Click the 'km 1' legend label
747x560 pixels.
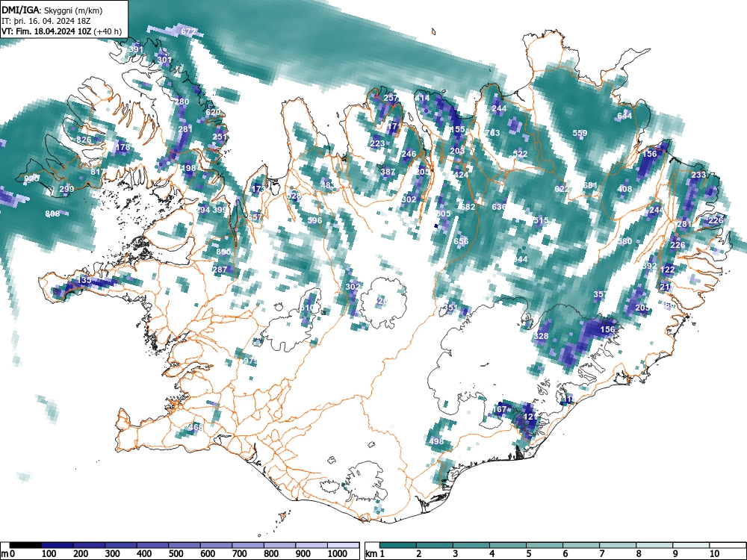[375, 554]
